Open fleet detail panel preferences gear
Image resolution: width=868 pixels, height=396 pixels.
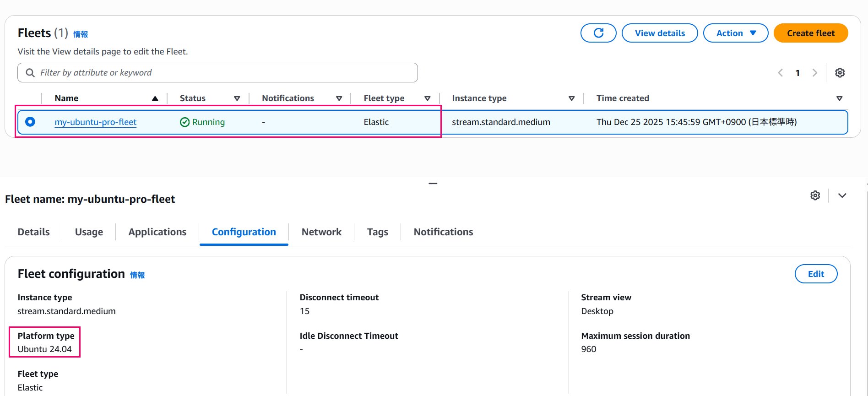[x=815, y=195]
